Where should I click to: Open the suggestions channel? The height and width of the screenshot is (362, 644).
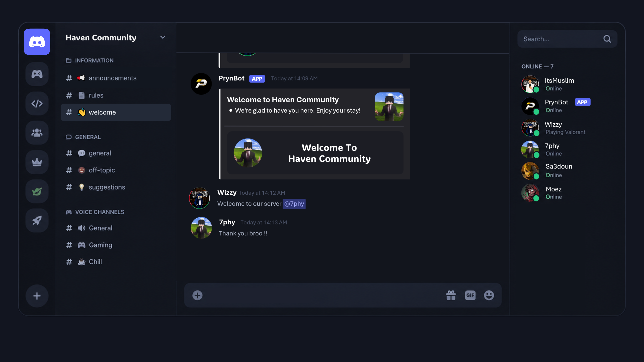[116, 187]
